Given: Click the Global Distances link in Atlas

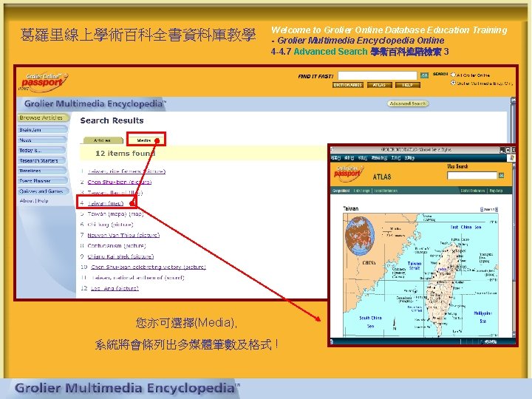Looking at the screenshot, I should pyautogui.click(x=473, y=191).
